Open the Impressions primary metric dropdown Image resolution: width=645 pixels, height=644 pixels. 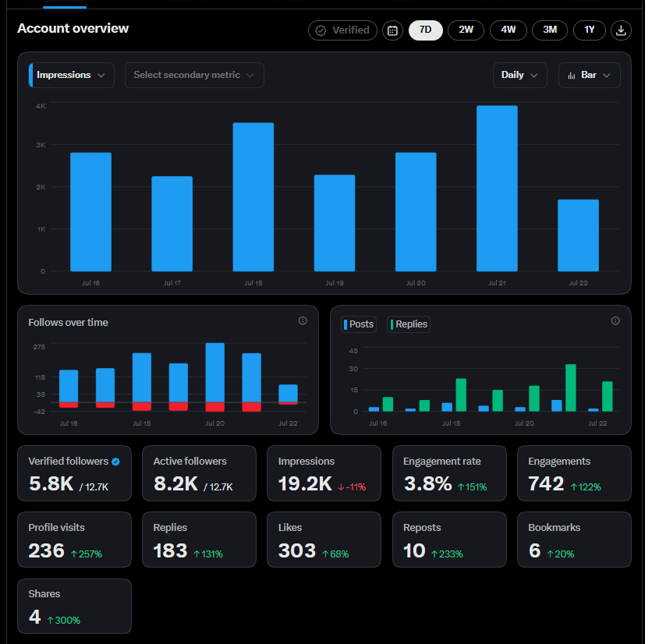click(x=71, y=76)
